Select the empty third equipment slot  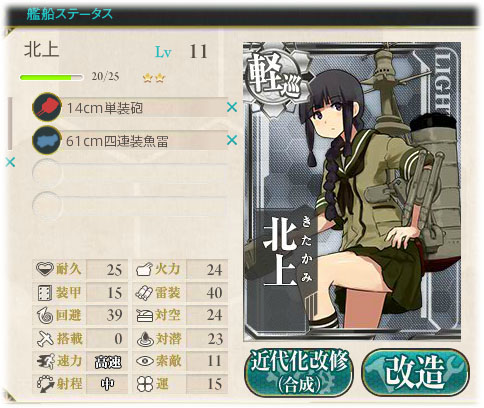coord(130,173)
